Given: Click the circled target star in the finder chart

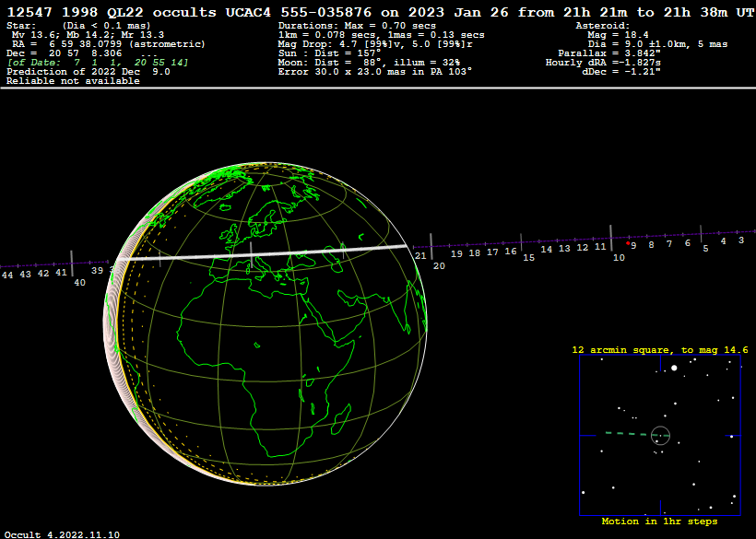Looking at the screenshot, I should point(660,435).
